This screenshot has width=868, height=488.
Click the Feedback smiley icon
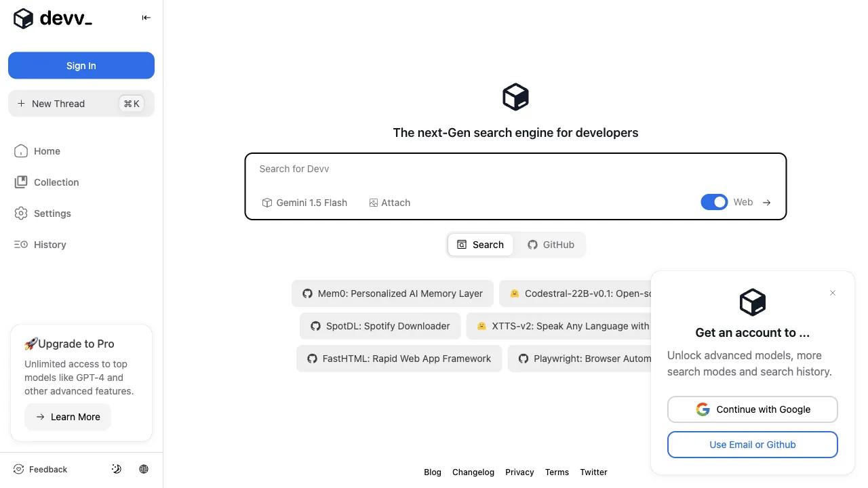19,469
